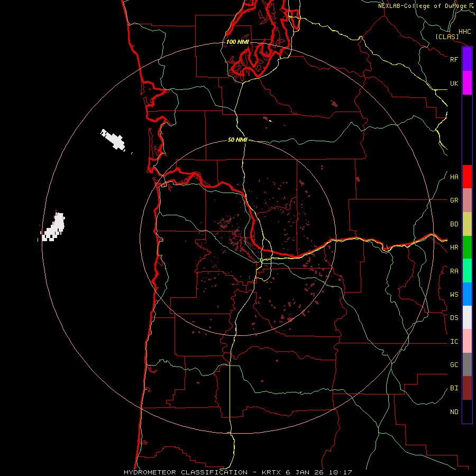The height and width of the screenshot is (476, 476).
Task: Click the white echo near the 100 NMI ring's western edge
Action: point(53,227)
